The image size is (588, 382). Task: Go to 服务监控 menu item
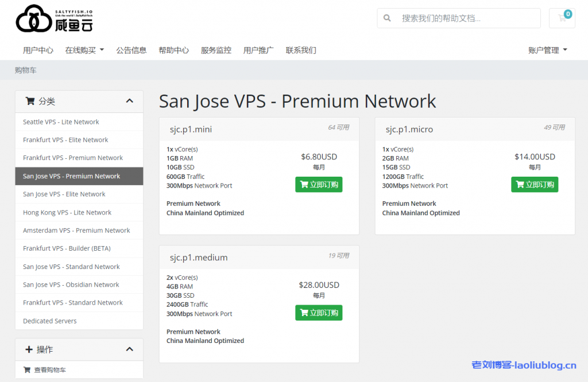pyautogui.click(x=216, y=50)
